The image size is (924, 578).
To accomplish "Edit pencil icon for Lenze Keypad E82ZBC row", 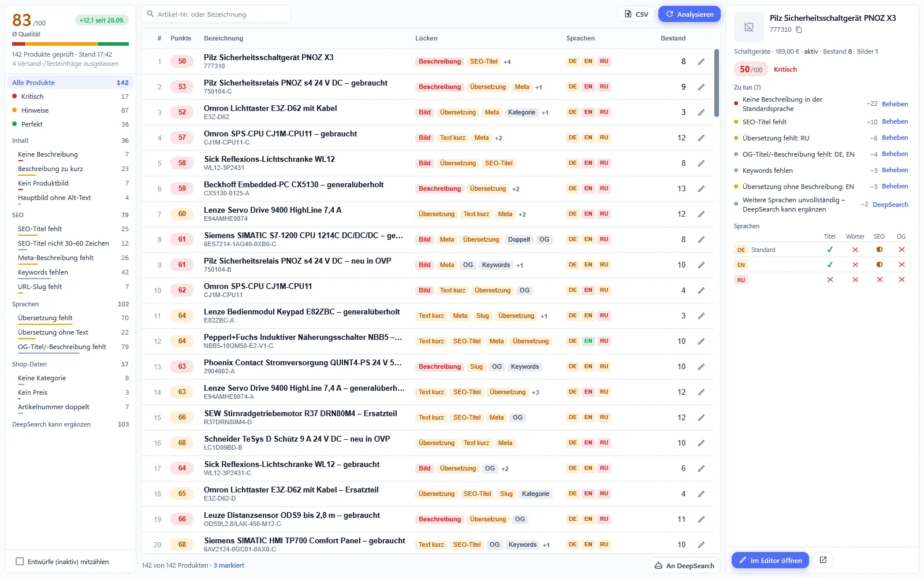I will (x=701, y=316).
